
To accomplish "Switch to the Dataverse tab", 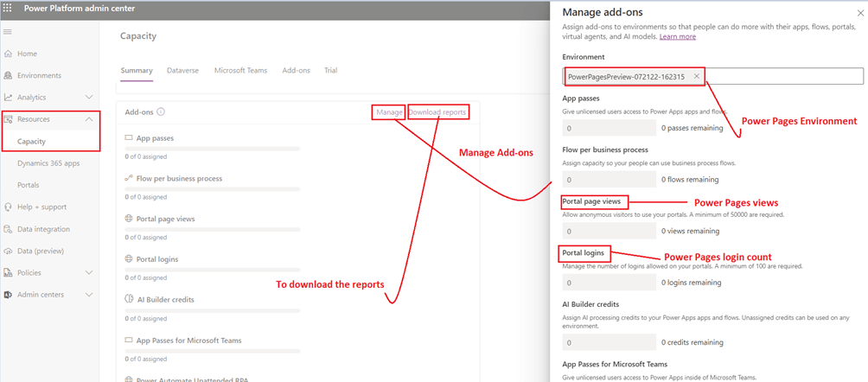I will (183, 70).
